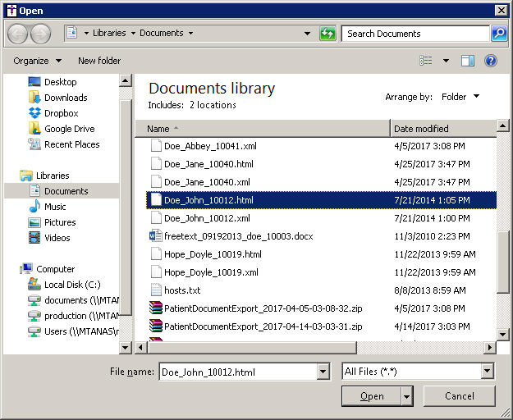Expand the Arrange by Folder dropdown
The width and height of the screenshot is (513, 420).
460,97
